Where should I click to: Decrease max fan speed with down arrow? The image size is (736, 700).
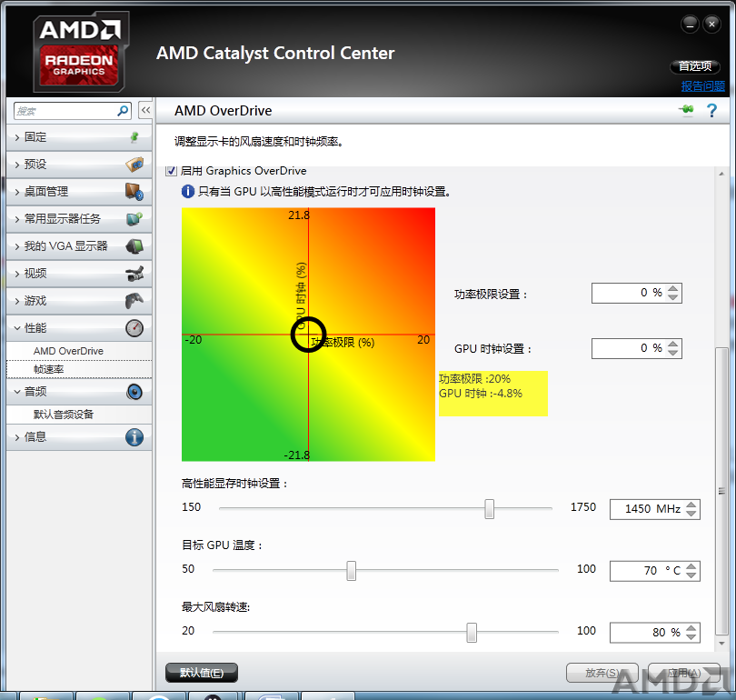tap(691, 637)
